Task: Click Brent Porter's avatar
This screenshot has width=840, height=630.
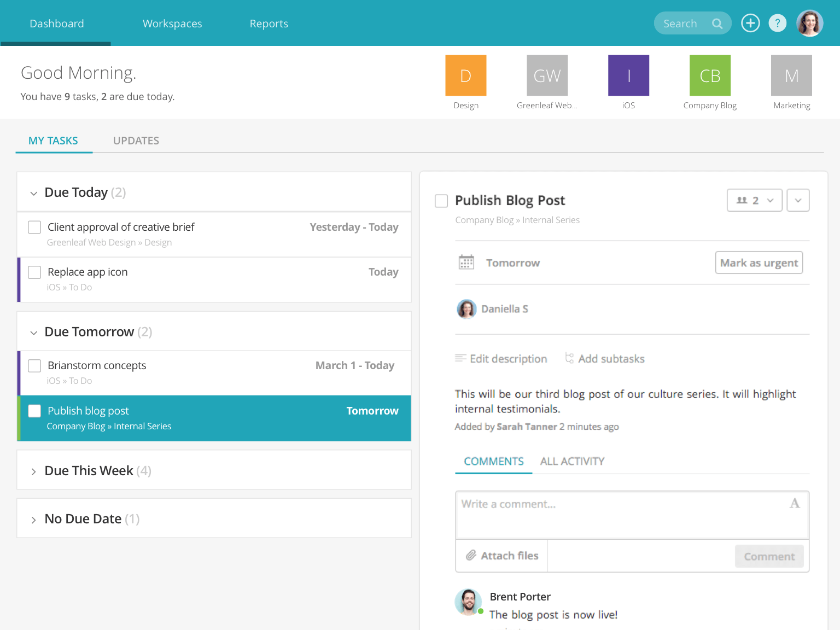Action: pyautogui.click(x=468, y=602)
